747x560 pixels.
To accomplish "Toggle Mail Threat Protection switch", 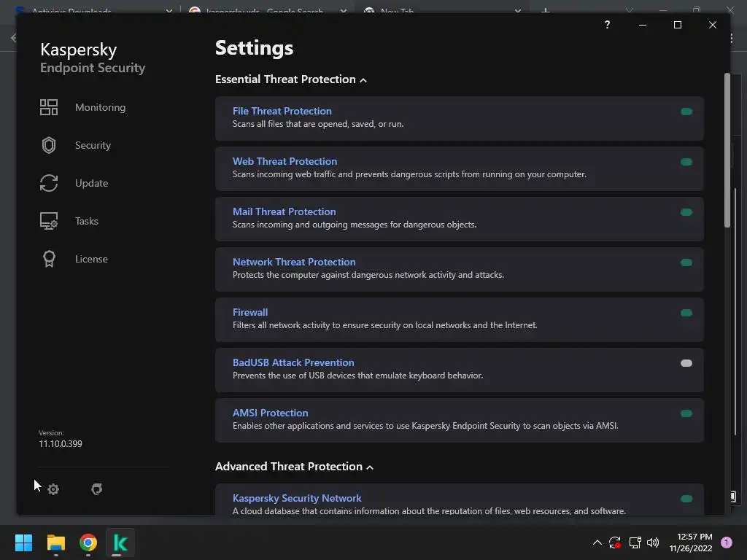I will pos(686,212).
